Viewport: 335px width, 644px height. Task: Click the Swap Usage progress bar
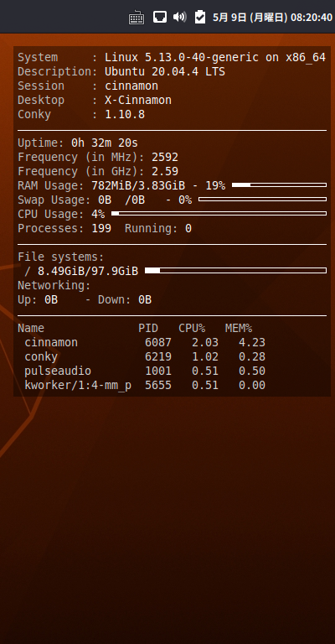click(x=262, y=200)
